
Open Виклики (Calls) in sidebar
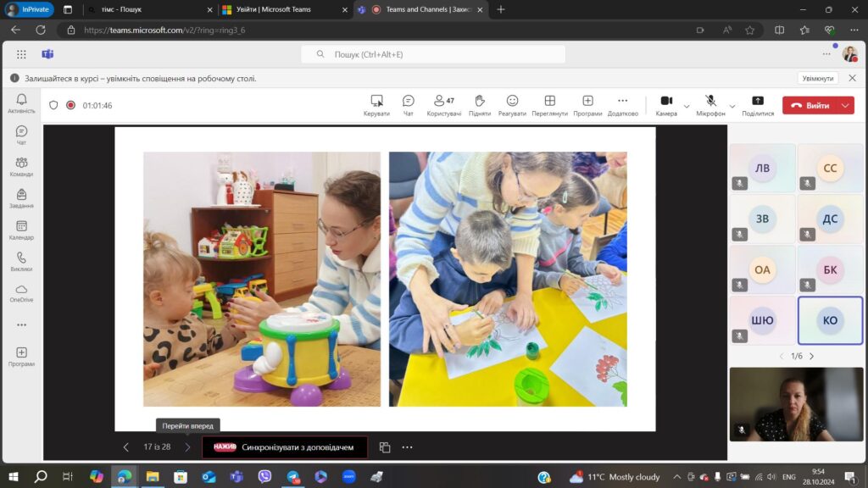(x=21, y=261)
